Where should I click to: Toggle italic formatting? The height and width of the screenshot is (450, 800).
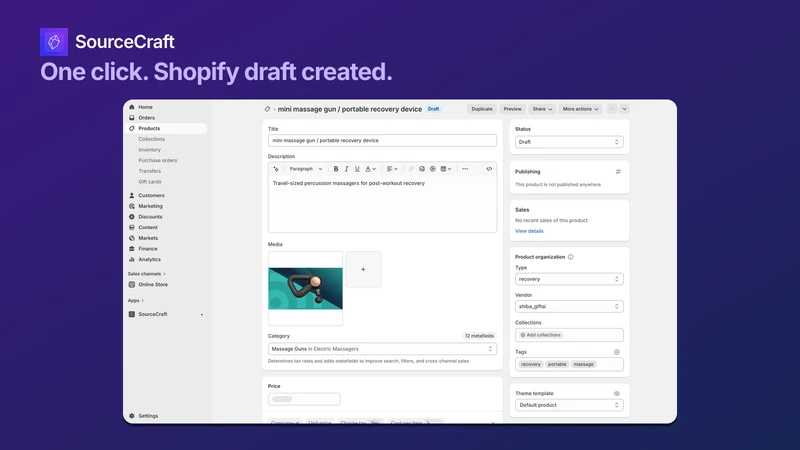tap(346, 169)
